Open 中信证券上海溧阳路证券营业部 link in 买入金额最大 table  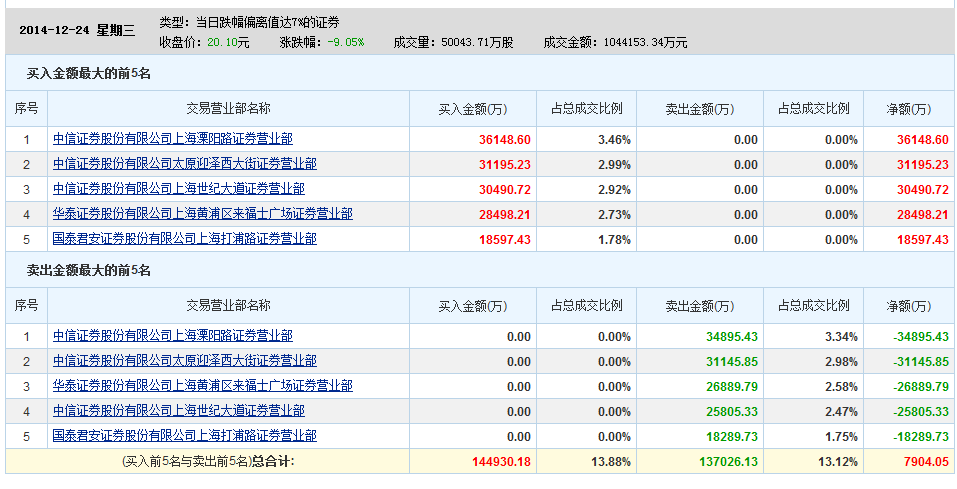pos(173,139)
